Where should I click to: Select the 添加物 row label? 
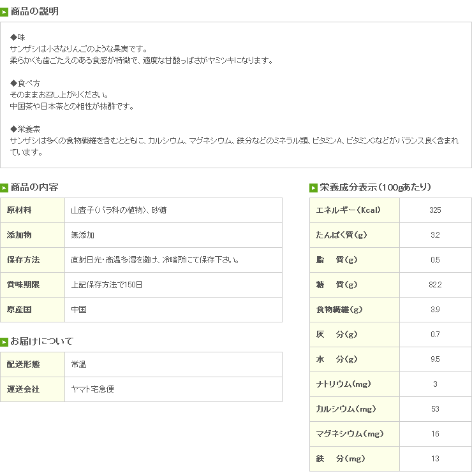click(x=33, y=235)
